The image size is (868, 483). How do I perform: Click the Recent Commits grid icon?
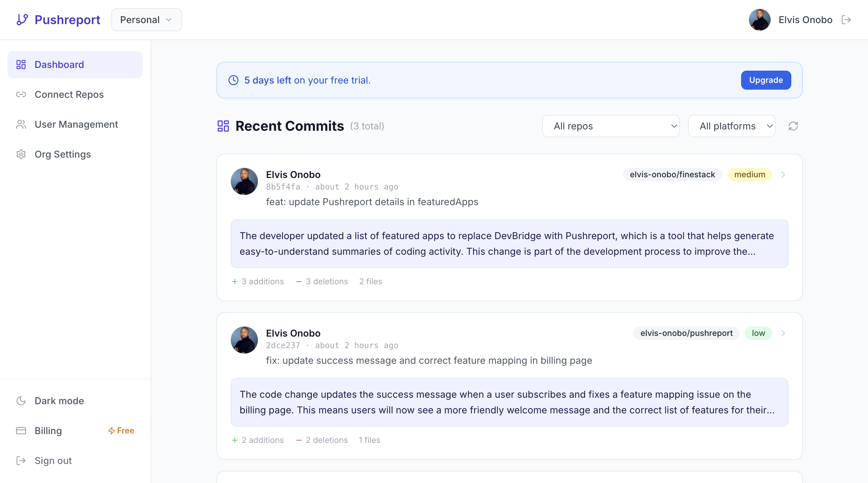[x=223, y=126]
